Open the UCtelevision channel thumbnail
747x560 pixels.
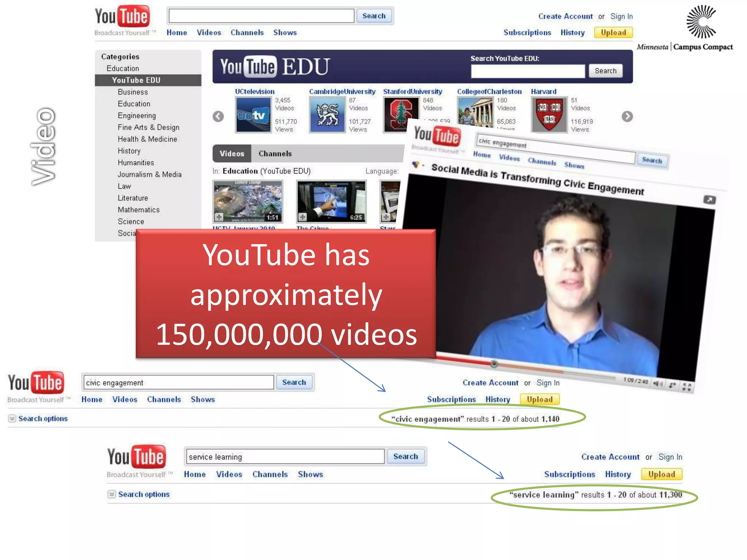point(253,115)
